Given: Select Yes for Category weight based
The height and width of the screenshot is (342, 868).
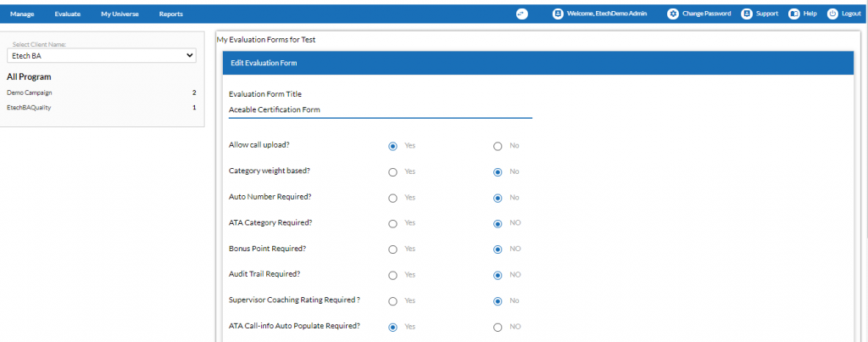Looking at the screenshot, I should (393, 171).
